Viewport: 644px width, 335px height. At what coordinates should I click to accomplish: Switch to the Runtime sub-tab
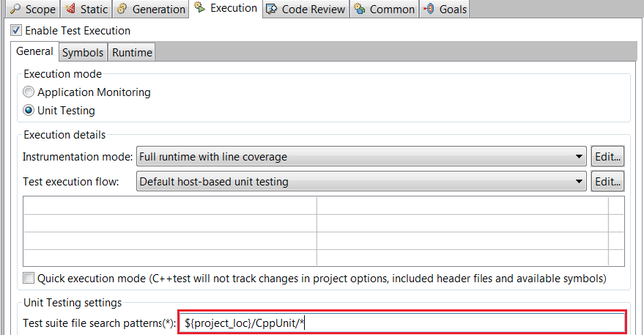click(132, 52)
